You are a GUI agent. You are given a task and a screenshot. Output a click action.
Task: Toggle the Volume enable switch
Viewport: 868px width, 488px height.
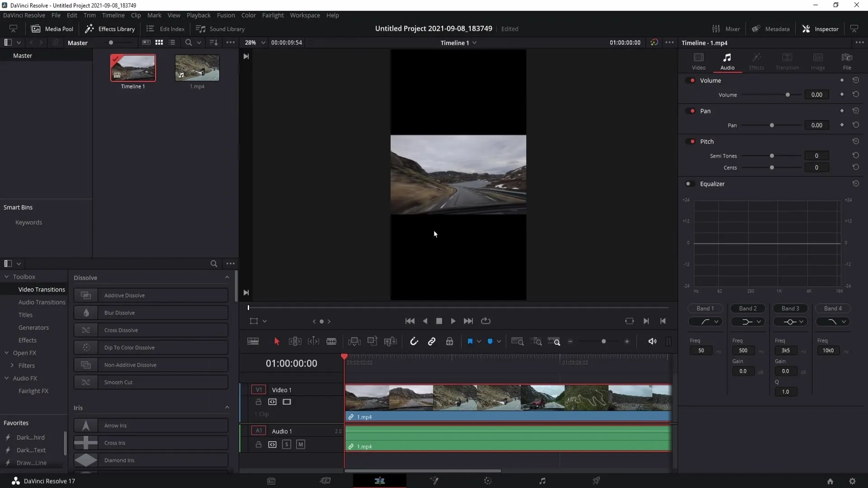click(x=690, y=80)
